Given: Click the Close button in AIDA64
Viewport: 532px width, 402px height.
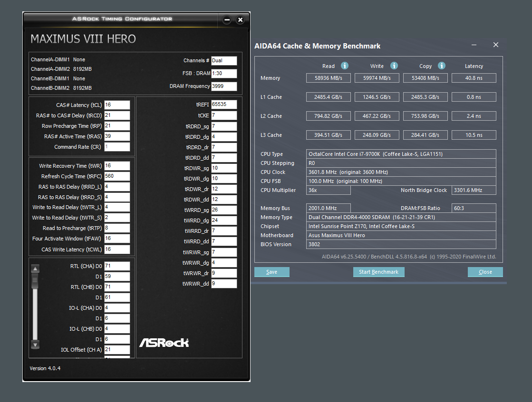Looking at the screenshot, I should pyautogui.click(x=485, y=272).
